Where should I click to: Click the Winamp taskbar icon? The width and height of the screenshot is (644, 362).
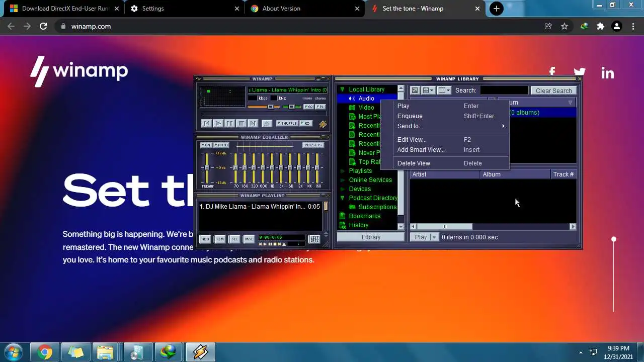(200, 352)
